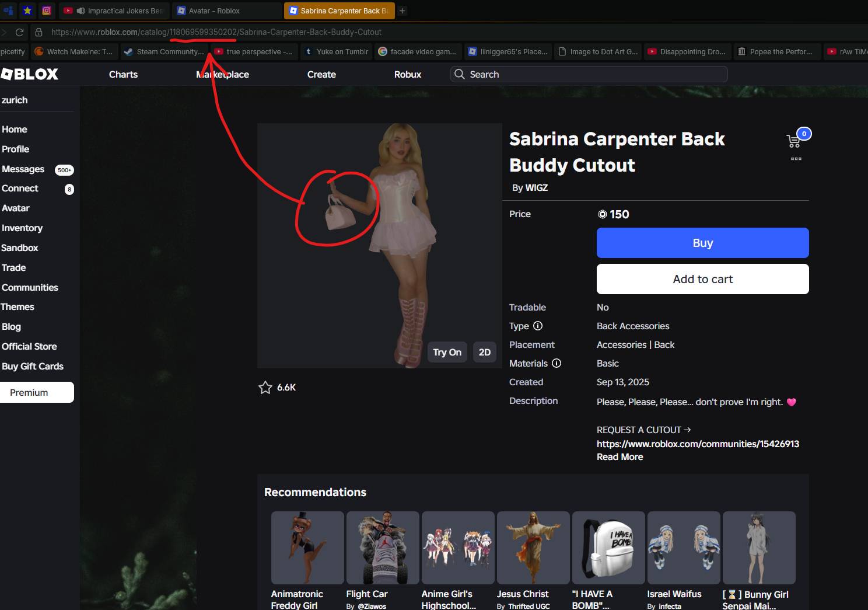Open the Robux nav item

point(408,74)
